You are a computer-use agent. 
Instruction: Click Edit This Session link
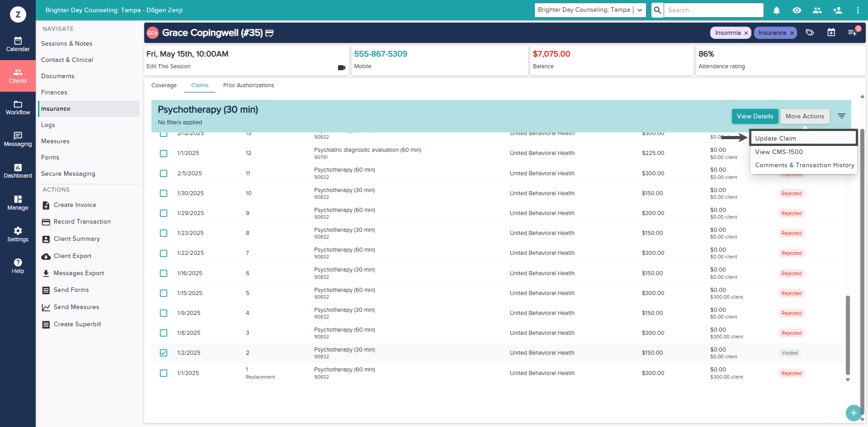click(168, 66)
